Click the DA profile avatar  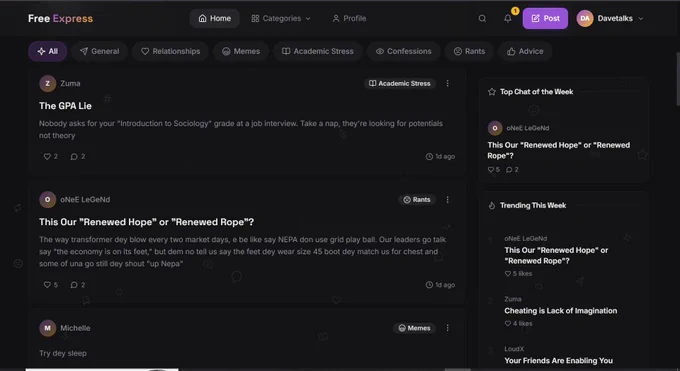[585, 18]
